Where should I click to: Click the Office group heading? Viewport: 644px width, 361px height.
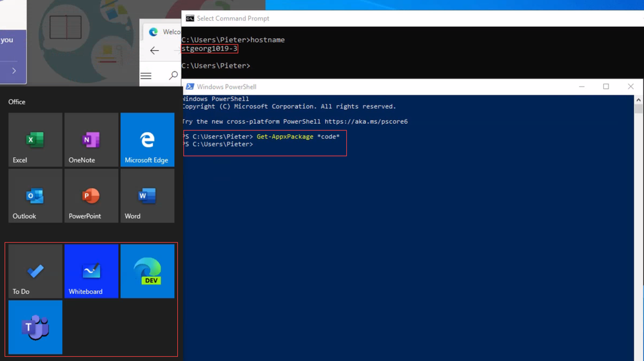pos(17,102)
